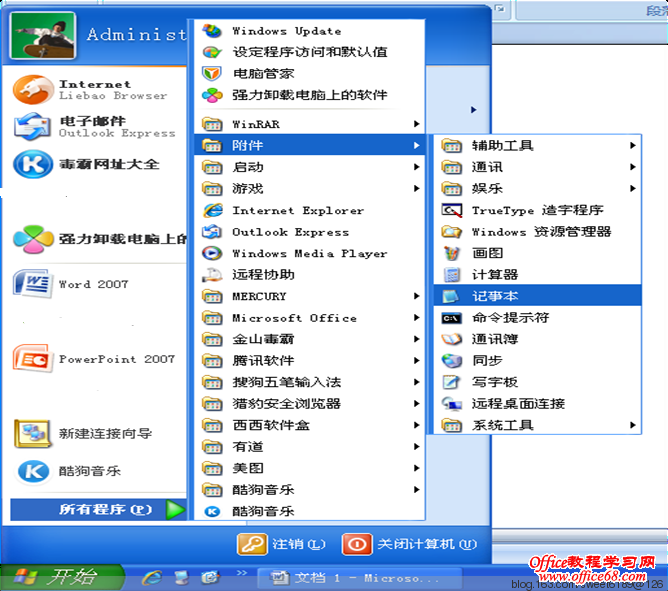Click the Windows Update icon
The height and width of the screenshot is (591, 668).
[x=212, y=31]
